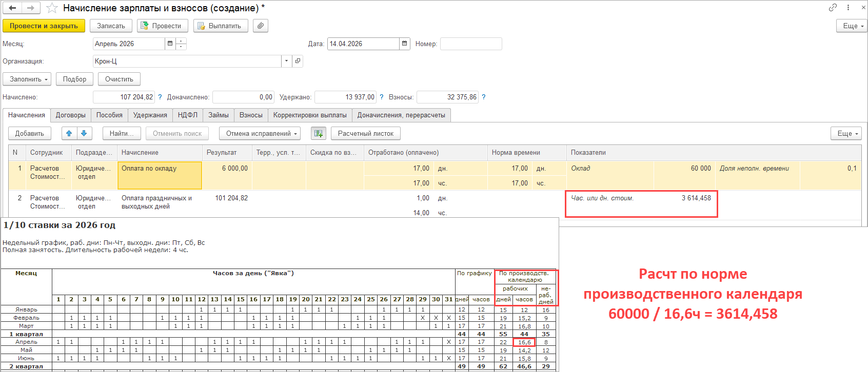Expand the Организация dropdown list
The image size is (868, 372).
pos(287,61)
